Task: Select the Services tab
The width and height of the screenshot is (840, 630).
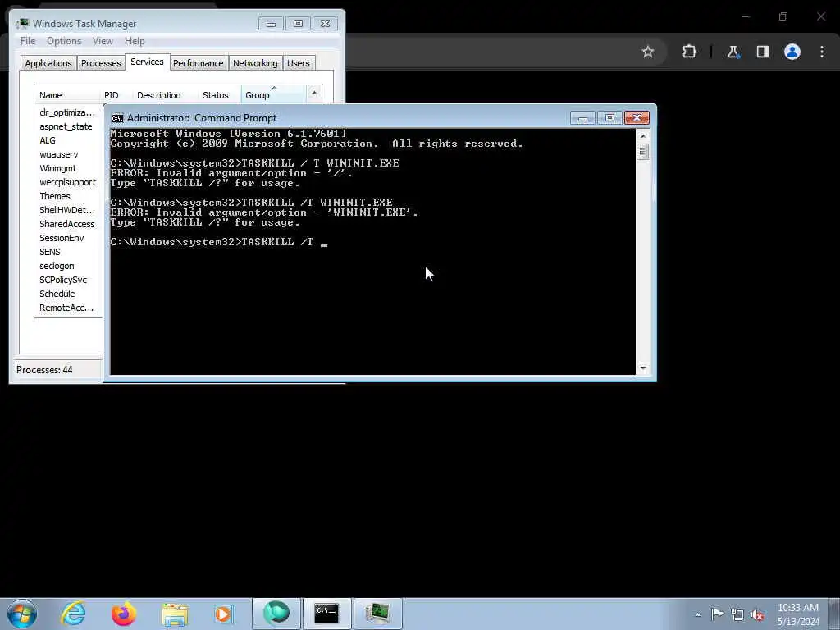Action: pos(148,62)
